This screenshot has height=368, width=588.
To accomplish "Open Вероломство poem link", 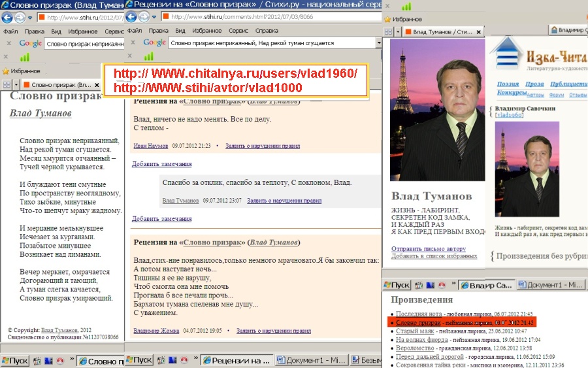I will click(415, 348).
